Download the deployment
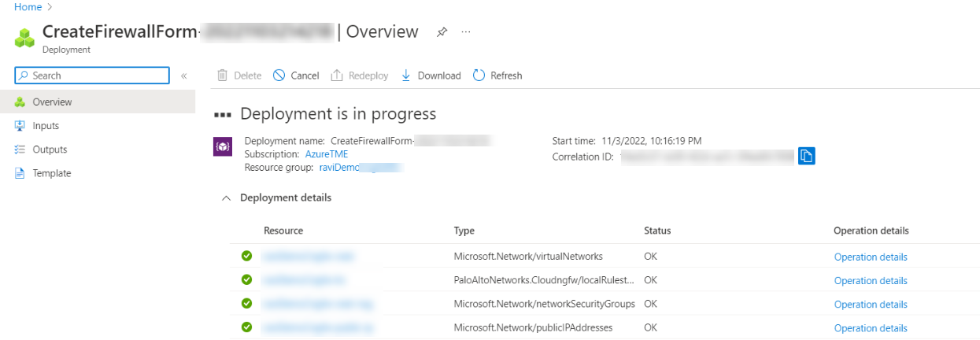 pyautogui.click(x=431, y=76)
